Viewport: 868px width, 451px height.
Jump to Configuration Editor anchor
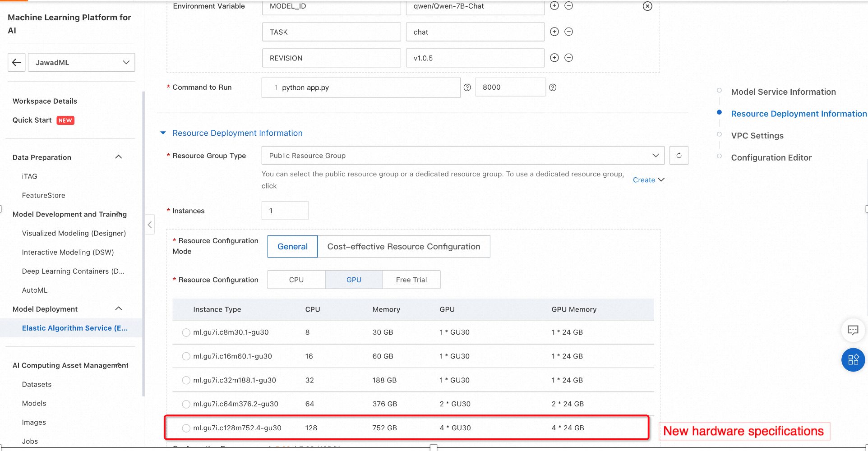[x=771, y=157]
